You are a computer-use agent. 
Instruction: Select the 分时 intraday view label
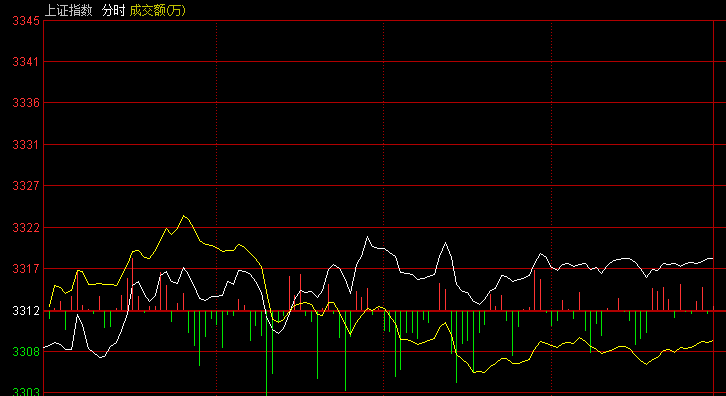(x=113, y=11)
